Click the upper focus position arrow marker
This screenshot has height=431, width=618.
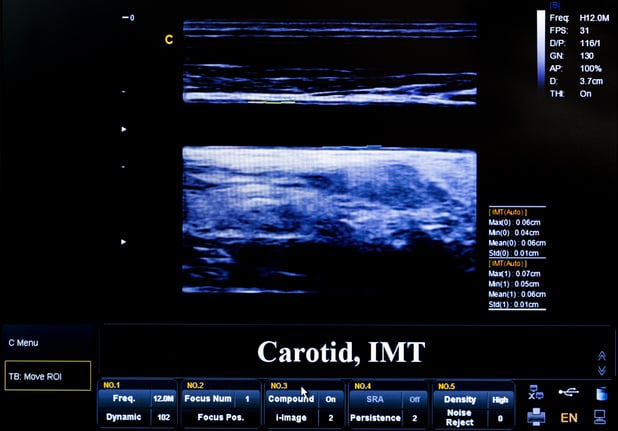tap(124, 129)
